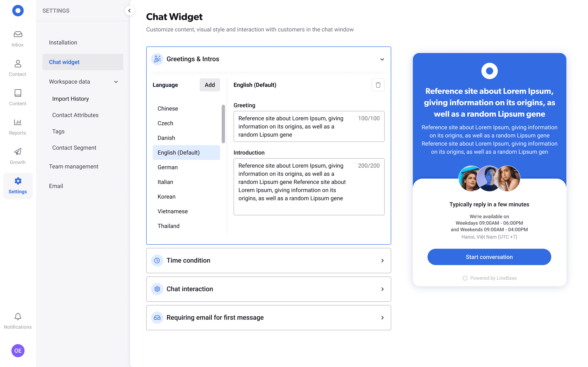588x367 pixels.
Task: Expand the Time condition section
Action: pyautogui.click(x=268, y=260)
